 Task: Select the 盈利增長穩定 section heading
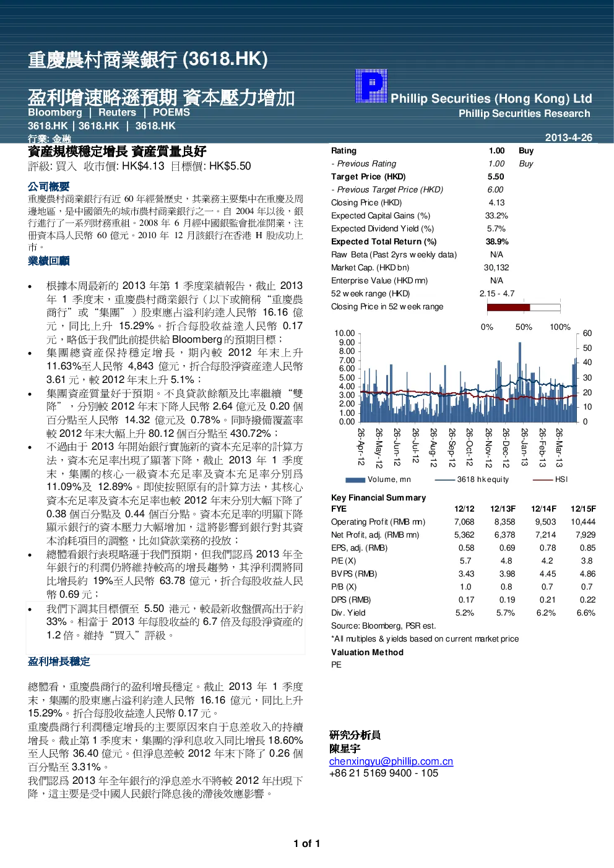[59, 662]
